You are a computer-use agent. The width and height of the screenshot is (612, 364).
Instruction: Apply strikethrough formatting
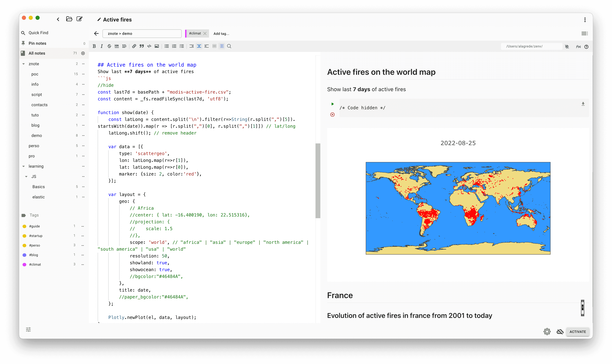click(x=109, y=46)
